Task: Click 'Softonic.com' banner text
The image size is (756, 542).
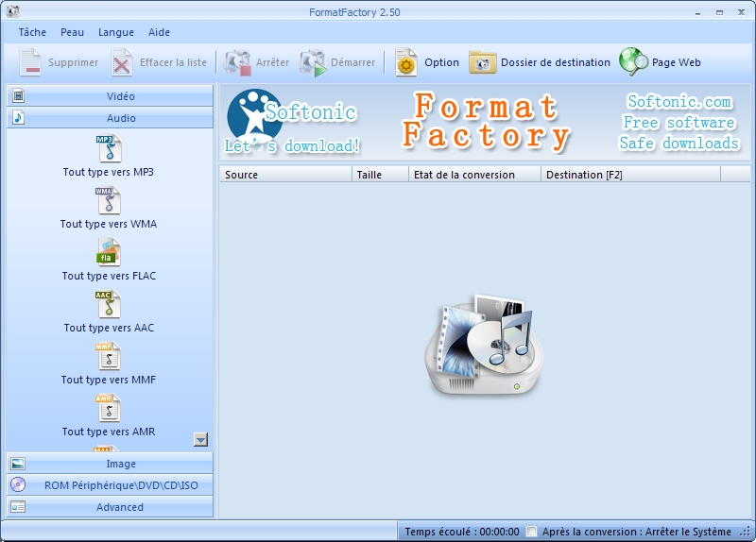Action: point(679,102)
